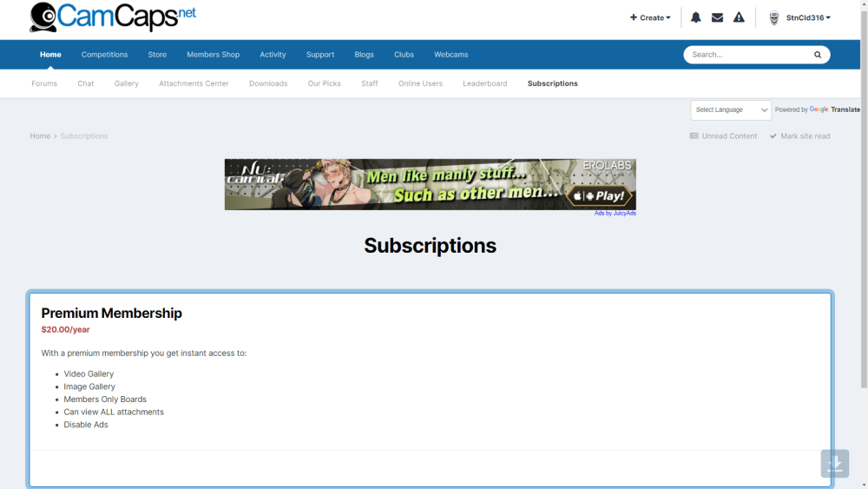Screen dimensions: 868x489
Task: Open the messages envelope icon
Action: pos(718,17)
